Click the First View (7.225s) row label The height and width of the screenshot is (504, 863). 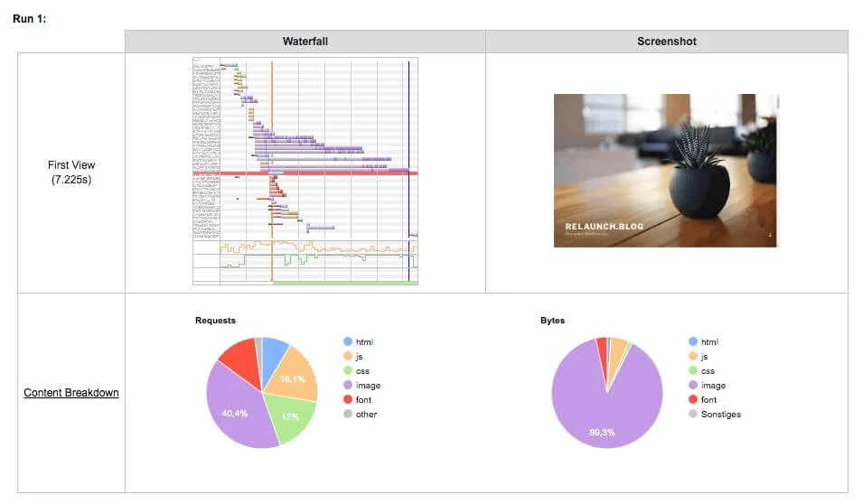71,173
